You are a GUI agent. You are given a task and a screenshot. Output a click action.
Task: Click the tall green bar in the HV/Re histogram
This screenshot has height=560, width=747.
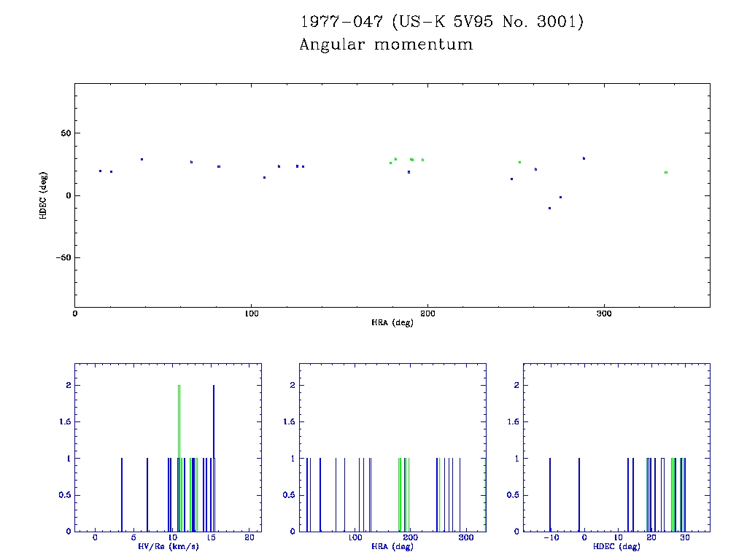pyautogui.click(x=179, y=458)
